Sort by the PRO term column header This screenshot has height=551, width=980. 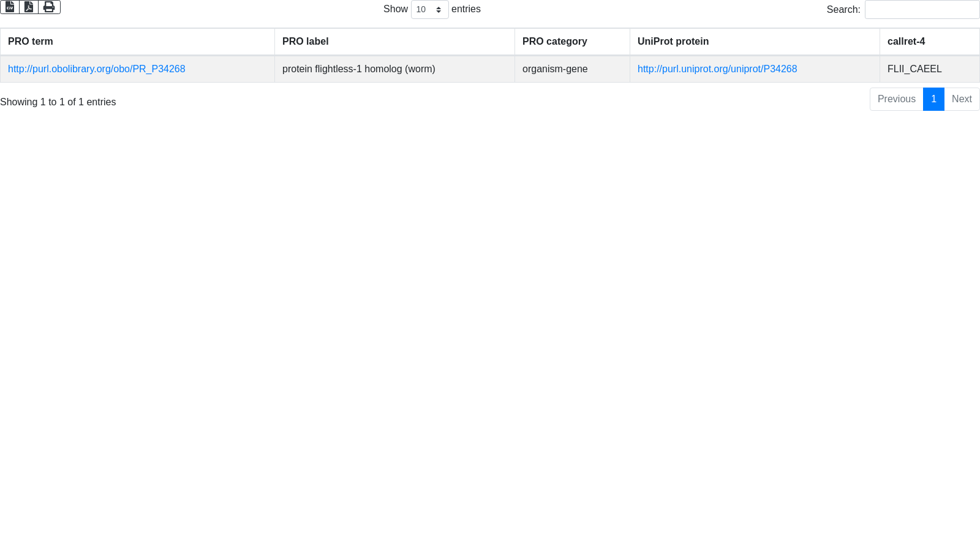click(x=31, y=42)
